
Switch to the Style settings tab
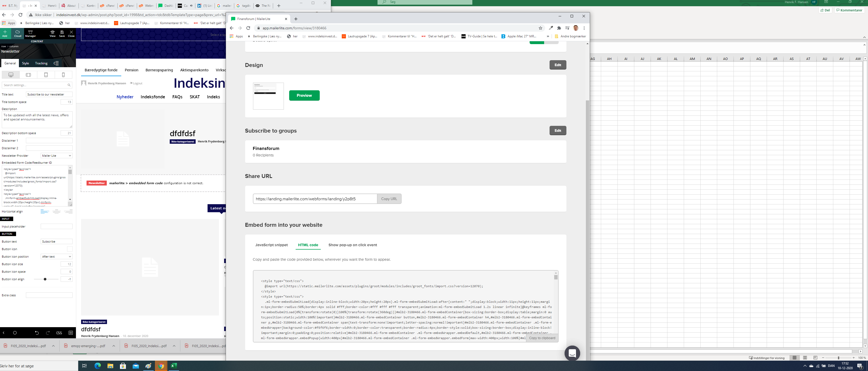coord(26,63)
